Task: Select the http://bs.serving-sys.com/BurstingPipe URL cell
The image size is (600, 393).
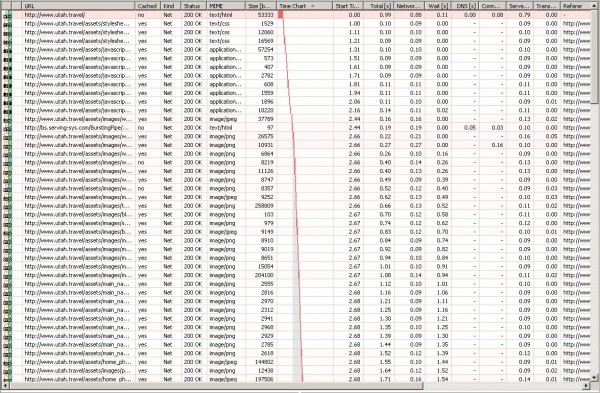Action: tap(78, 128)
